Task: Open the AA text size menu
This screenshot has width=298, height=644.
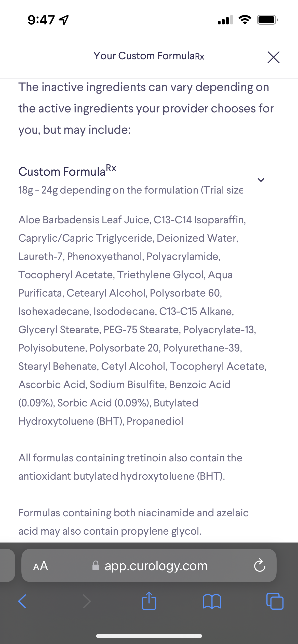Action: coord(40,566)
